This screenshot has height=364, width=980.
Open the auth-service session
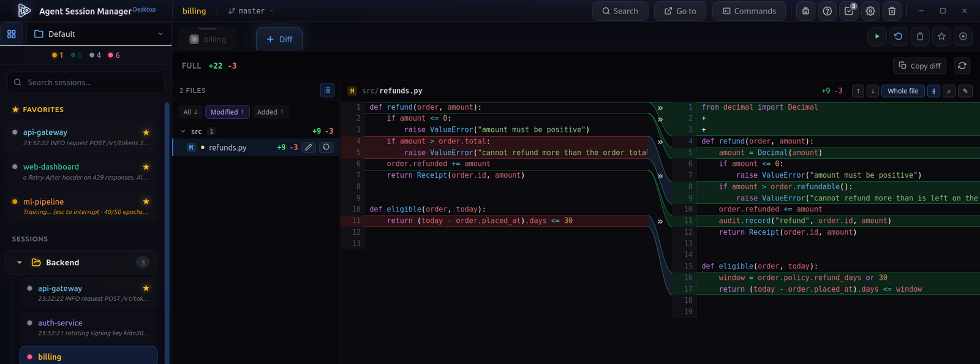89,327
